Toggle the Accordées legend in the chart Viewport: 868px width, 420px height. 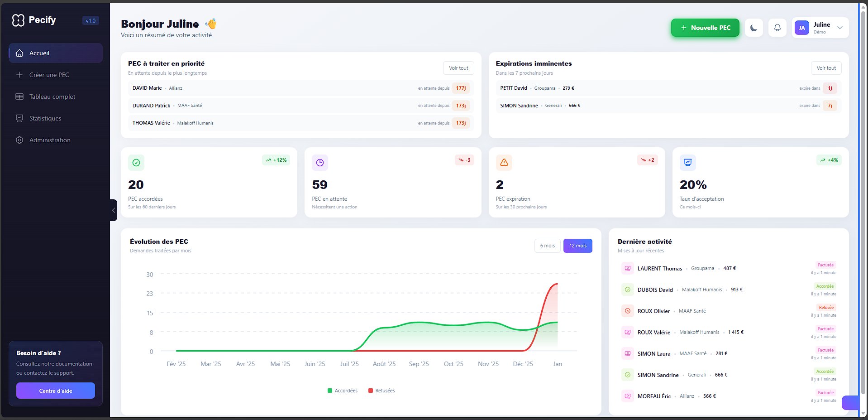[x=343, y=390]
